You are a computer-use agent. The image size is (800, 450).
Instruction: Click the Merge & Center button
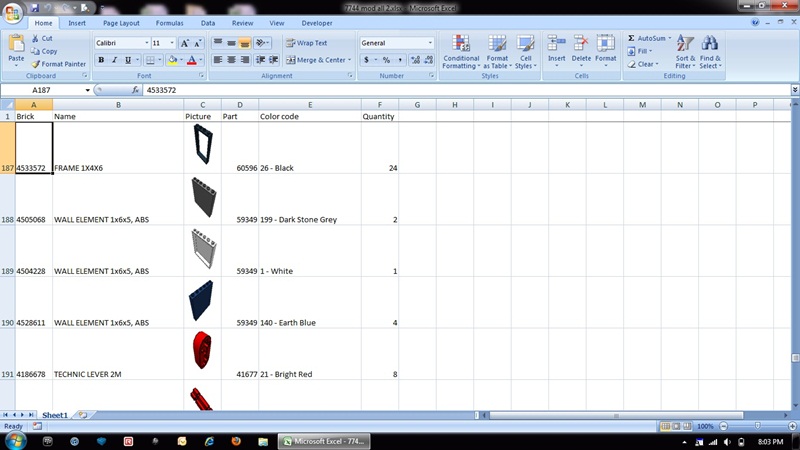(x=320, y=60)
